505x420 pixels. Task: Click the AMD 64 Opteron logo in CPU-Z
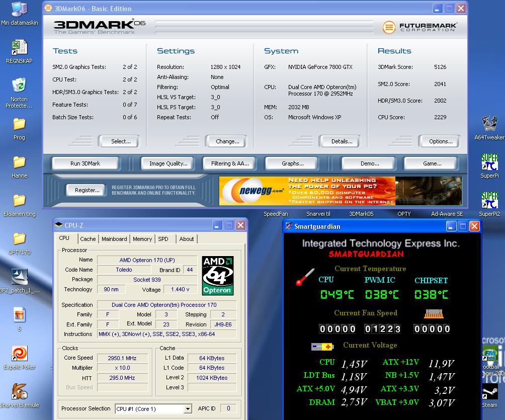[x=217, y=275]
